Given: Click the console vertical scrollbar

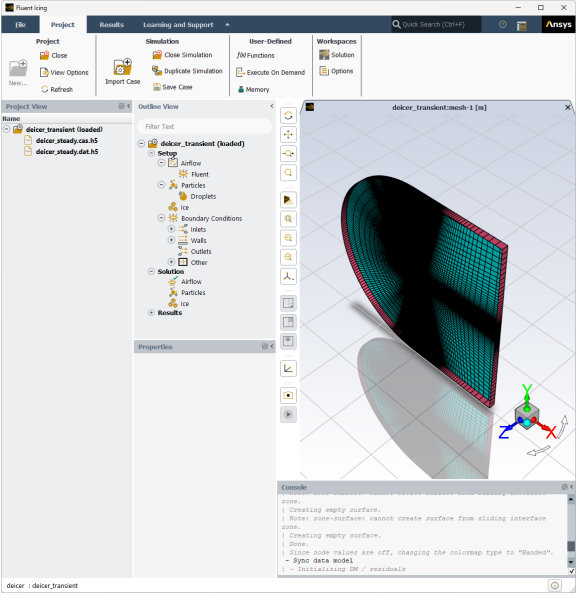Looking at the screenshot, I should [x=571, y=530].
